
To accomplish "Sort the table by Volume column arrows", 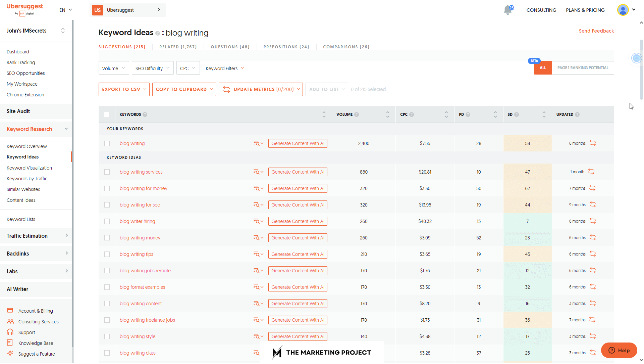I will (387, 115).
